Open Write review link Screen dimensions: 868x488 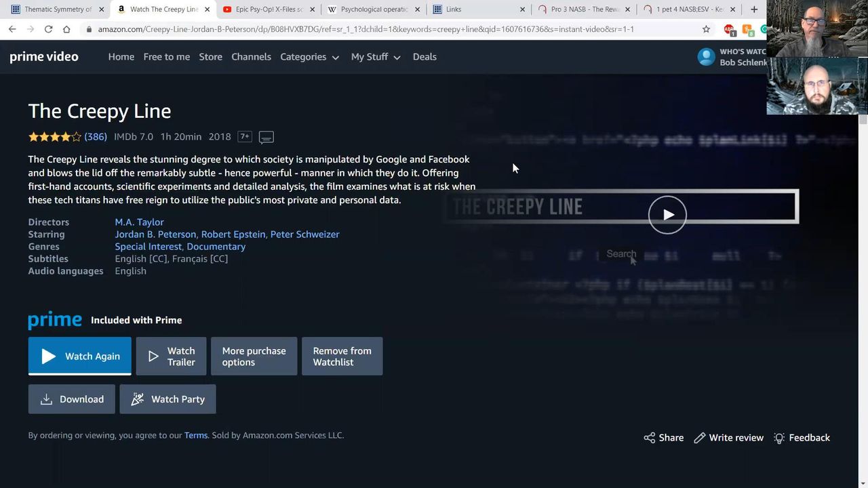point(728,438)
